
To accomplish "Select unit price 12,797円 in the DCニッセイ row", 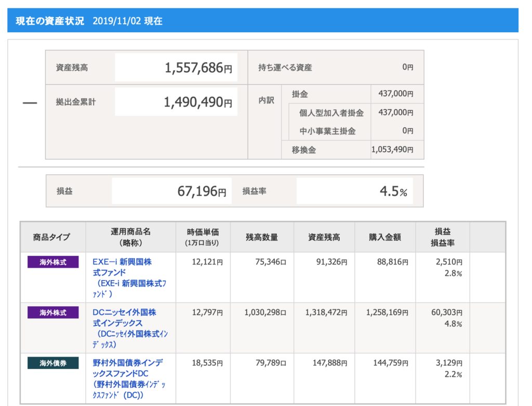I will (207, 312).
